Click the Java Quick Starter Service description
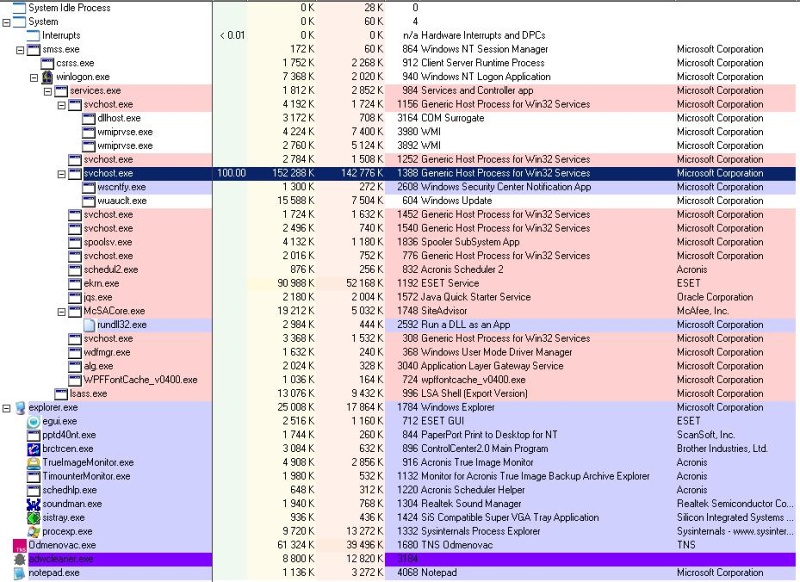 476,297
